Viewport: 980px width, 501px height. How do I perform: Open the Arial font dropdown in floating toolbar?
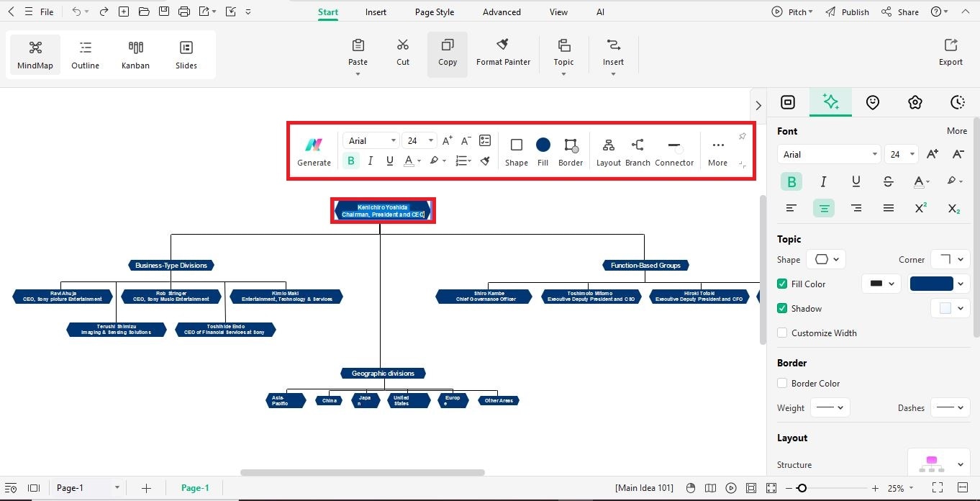(x=371, y=140)
